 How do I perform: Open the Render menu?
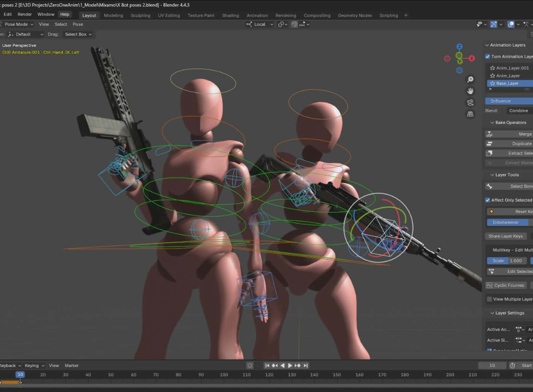coord(25,14)
